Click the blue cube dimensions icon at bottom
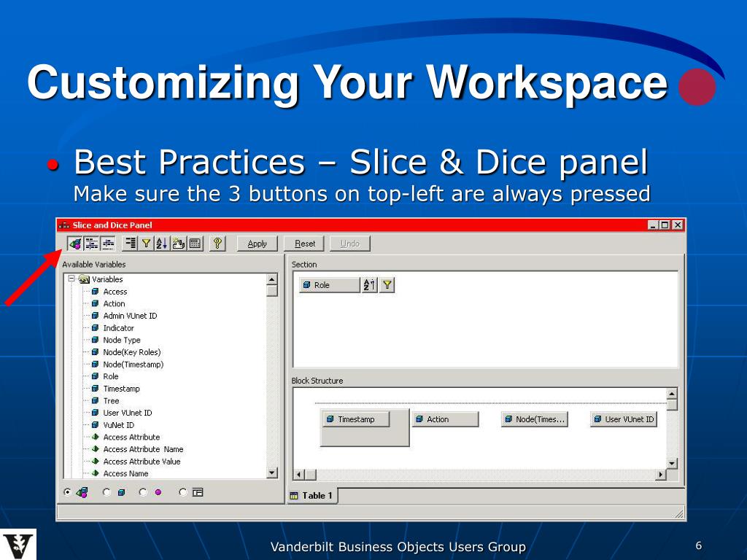Viewport: 747px width, 560px height. coord(122,492)
